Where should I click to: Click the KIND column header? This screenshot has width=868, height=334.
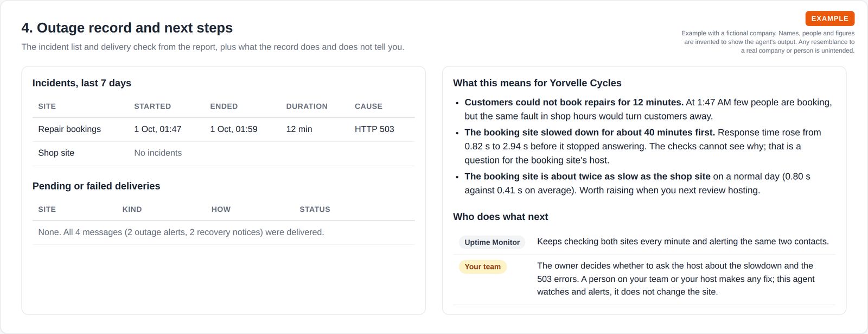tap(132, 210)
